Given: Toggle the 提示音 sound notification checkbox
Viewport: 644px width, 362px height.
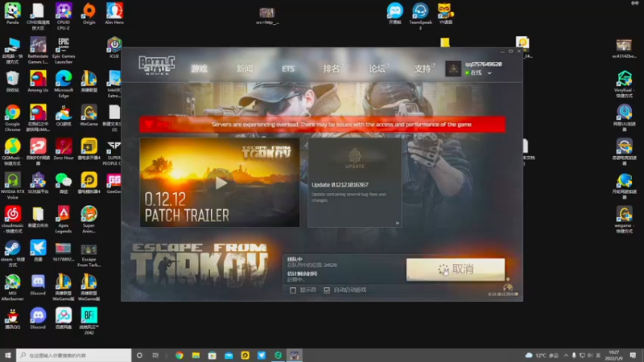Looking at the screenshot, I should coord(293,290).
